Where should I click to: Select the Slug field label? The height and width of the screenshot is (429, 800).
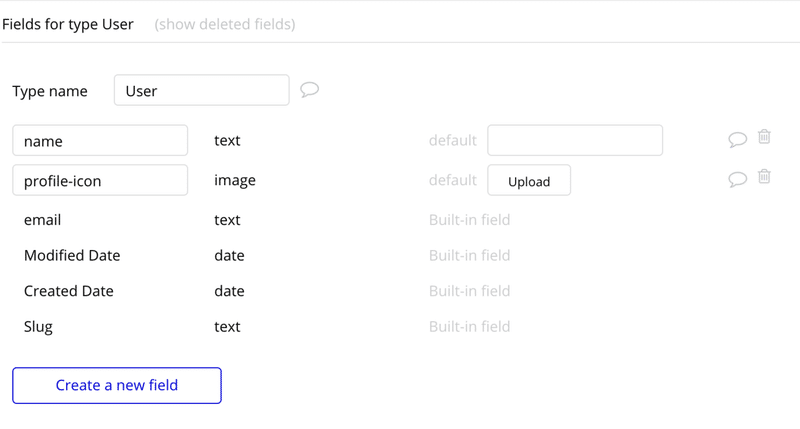(38, 327)
